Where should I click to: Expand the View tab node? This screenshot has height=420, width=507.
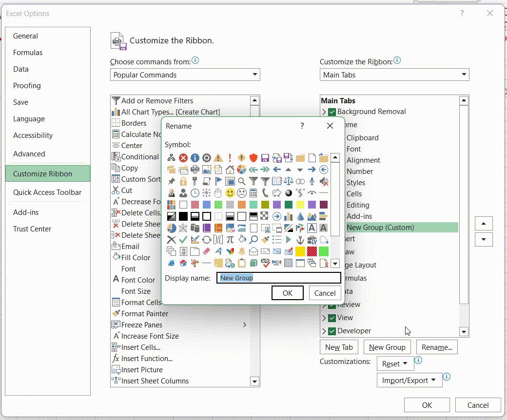(x=324, y=318)
